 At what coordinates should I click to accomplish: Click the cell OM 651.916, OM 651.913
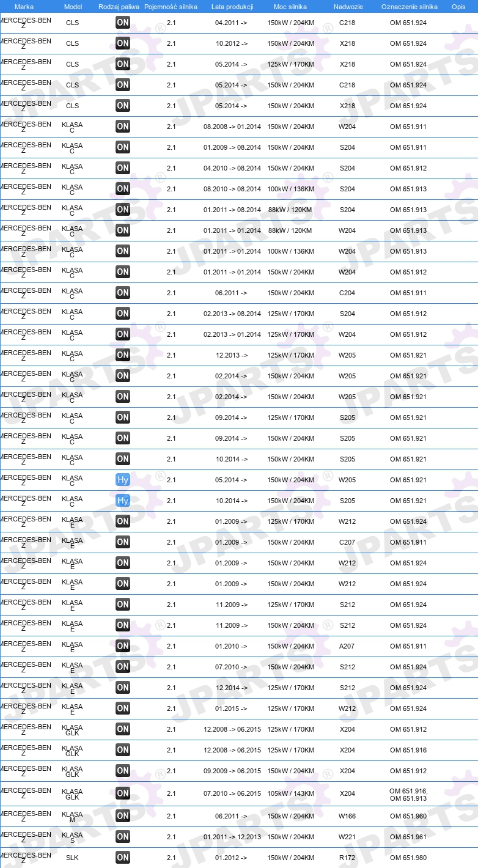point(408,794)
